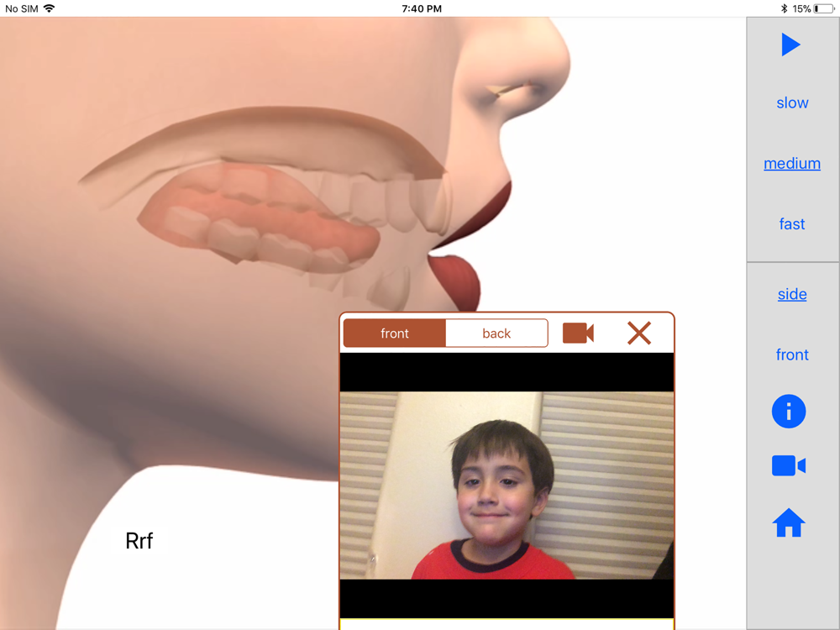Image resolution: width=840 pixels, height=630 pixels.
Task: Select the side view
Action: (792, 294)
